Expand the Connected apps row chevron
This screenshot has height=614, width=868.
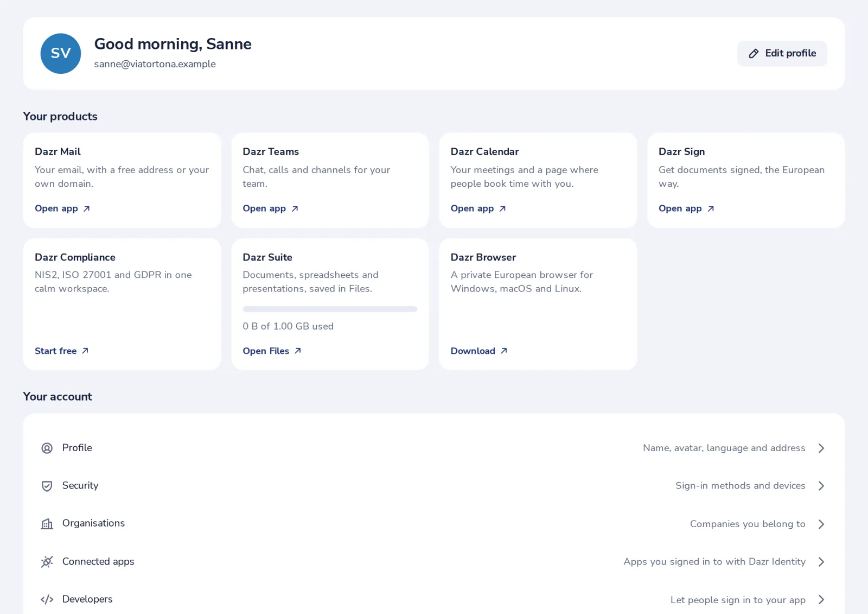click(821, 562)
